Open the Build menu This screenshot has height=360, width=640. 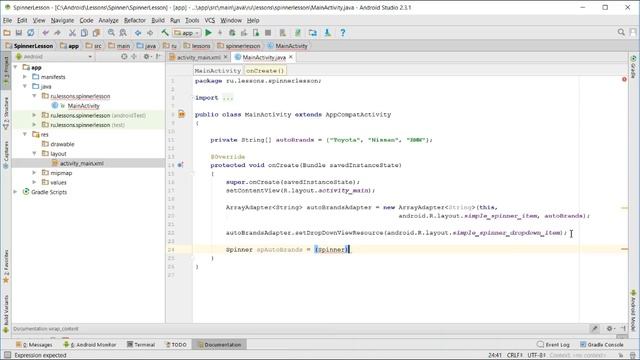(158, 20)
